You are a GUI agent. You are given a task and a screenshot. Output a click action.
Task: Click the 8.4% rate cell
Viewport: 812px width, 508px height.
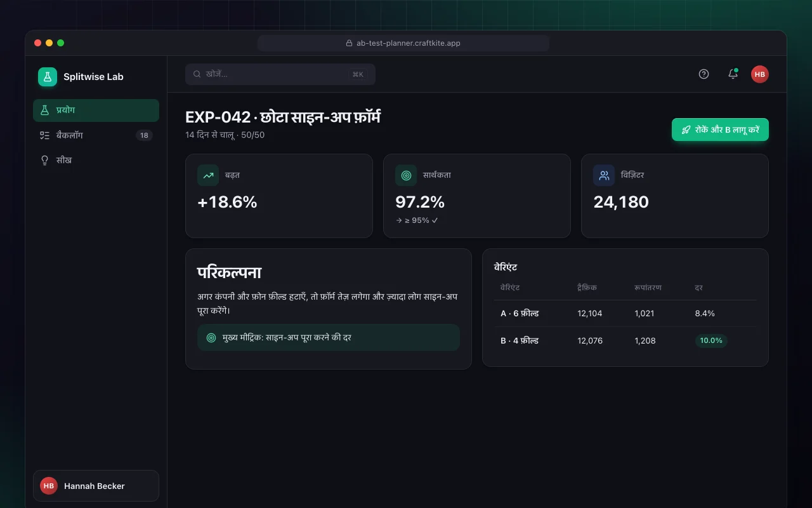(705, 314)
